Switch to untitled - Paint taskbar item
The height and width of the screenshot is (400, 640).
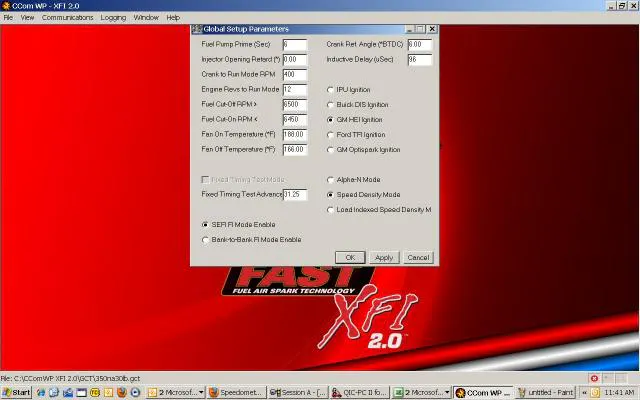pos(546,393)
